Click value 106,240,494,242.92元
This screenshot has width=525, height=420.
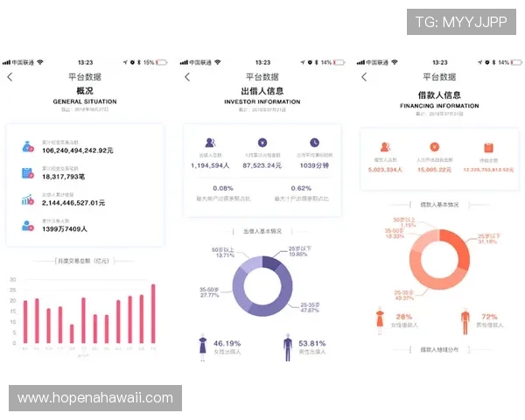click(78, 150)
